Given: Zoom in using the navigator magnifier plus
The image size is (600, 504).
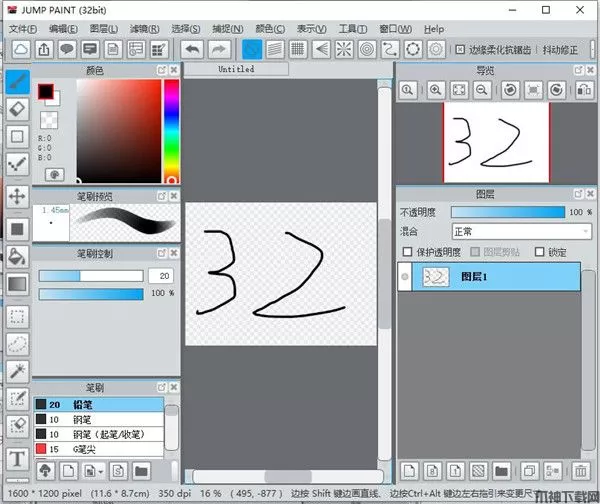Looking at the screenshot, I should pyautogui.click(x=435, y=90).
